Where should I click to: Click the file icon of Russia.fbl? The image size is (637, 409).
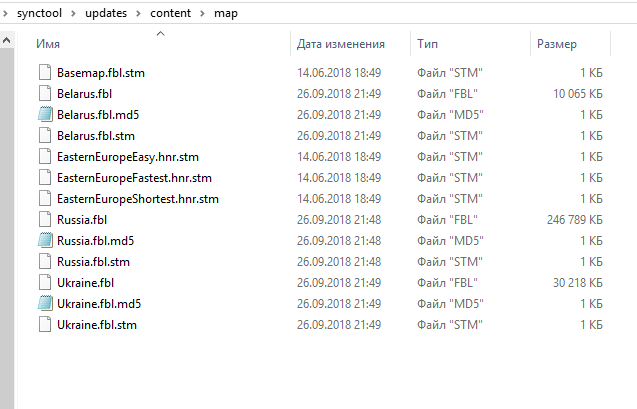click(45, 220)
